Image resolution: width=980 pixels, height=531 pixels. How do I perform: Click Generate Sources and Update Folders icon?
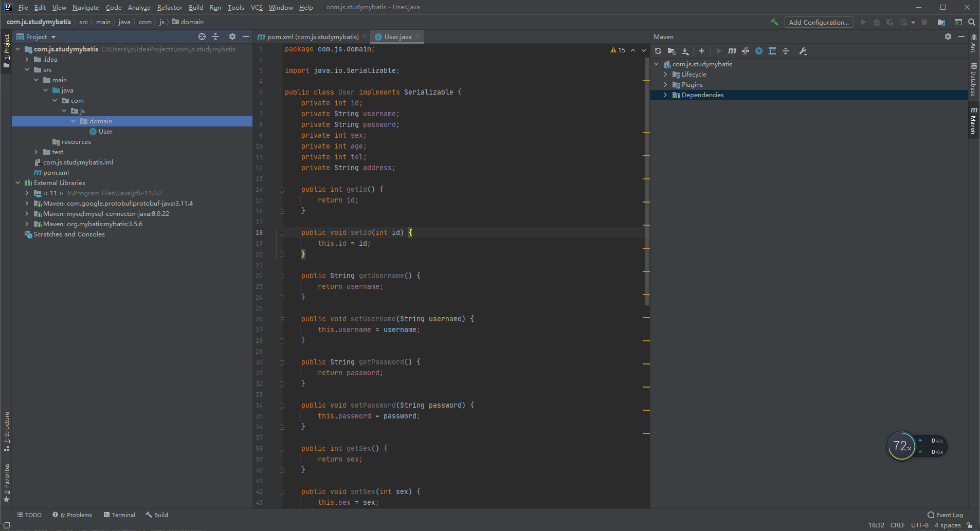672,51
